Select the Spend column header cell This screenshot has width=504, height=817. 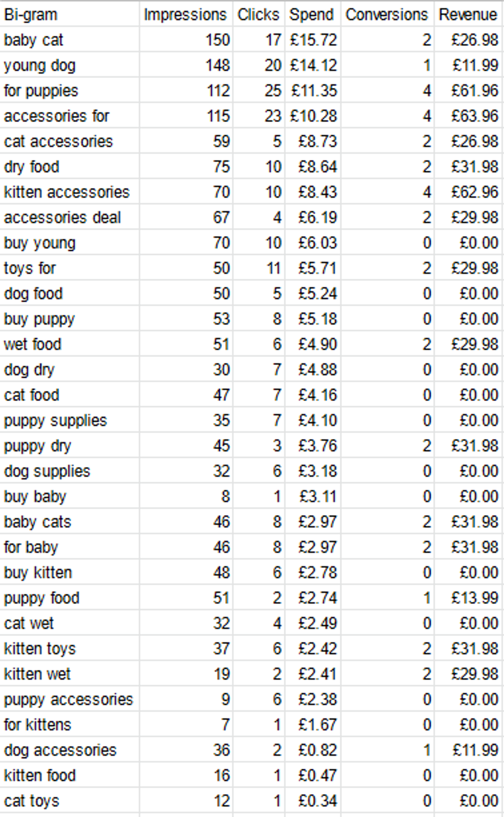coord(313,14)
